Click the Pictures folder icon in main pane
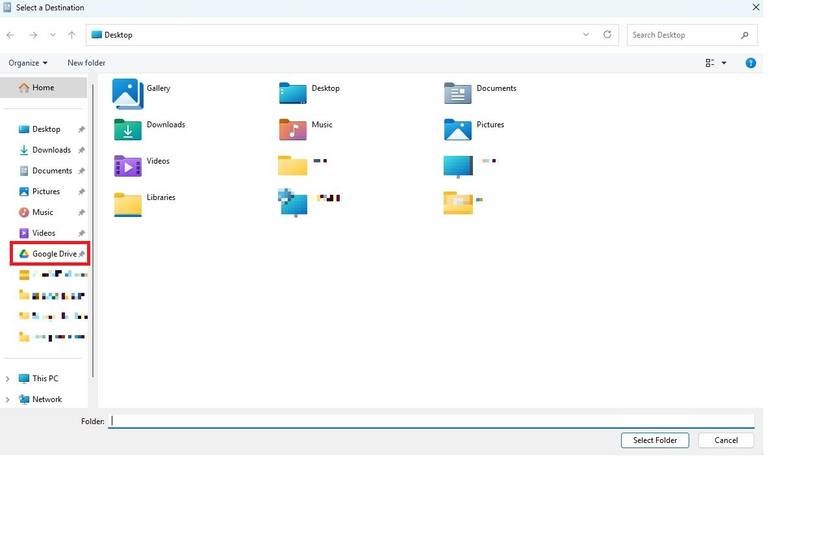The width and height of the screenshot is (825, 541). pyautogui.click(x=457, y=129)
